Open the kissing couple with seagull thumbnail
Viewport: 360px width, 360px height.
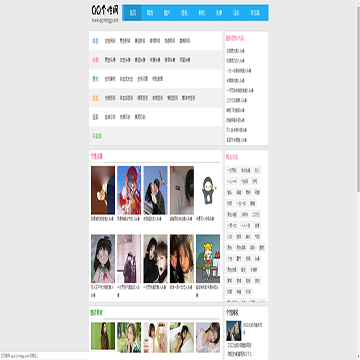(x=155, y=190)
